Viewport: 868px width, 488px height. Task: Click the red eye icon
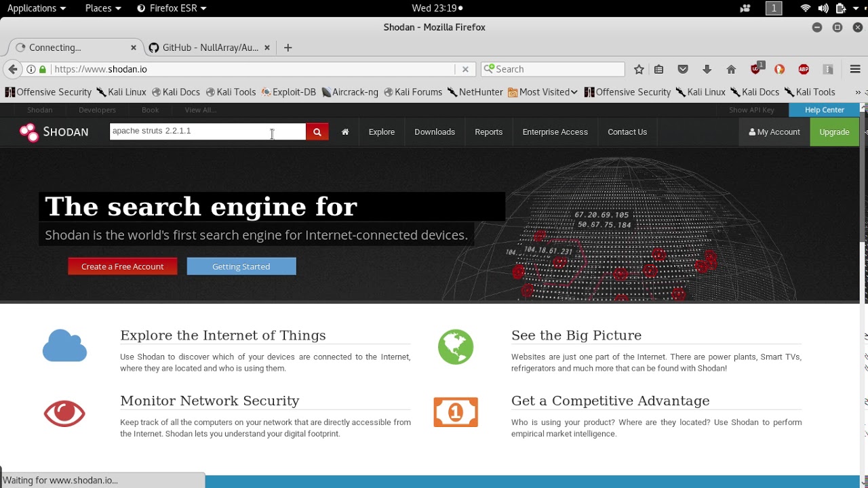[64, 413]
